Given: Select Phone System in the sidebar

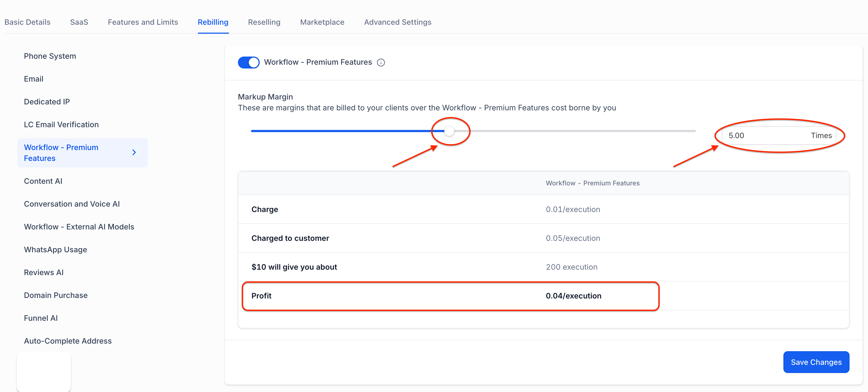Looking at the screenshot, I should 50,56.
